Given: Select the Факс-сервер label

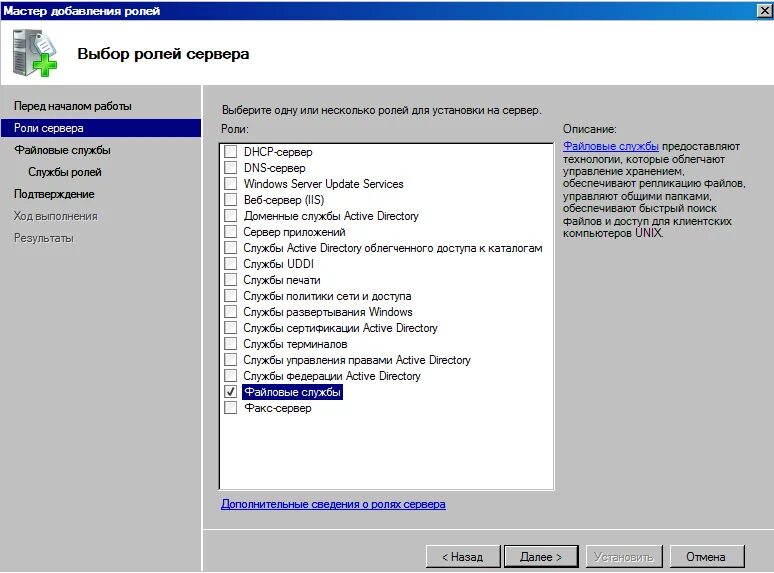Looking at the screenshot, I should 278,408.
